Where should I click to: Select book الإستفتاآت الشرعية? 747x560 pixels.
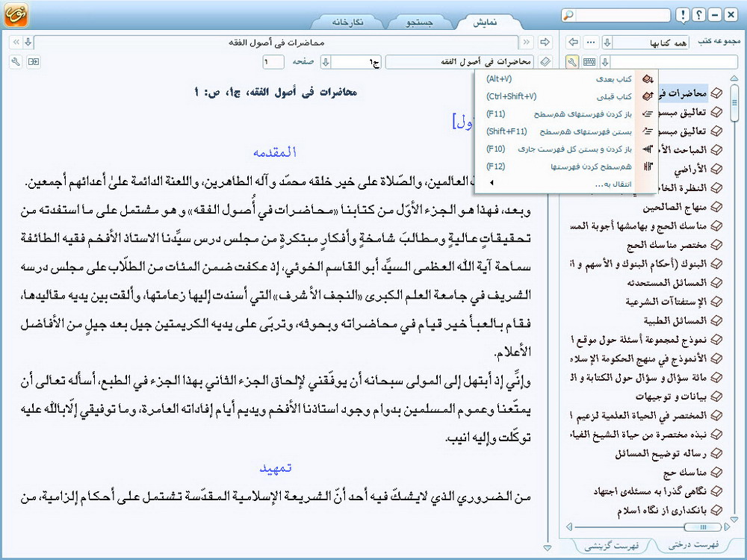[666, 302]
